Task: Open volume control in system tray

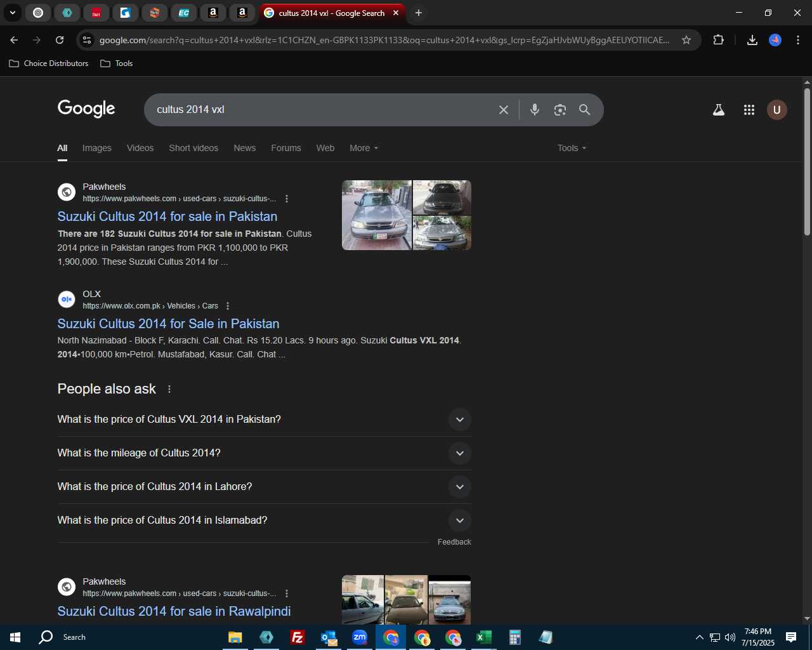Action: pyautogui.click(x=730, y=637)
